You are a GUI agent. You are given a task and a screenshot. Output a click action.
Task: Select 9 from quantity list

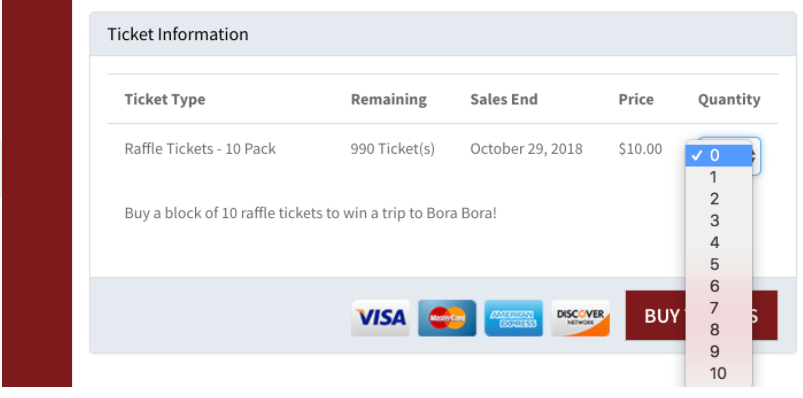tap(719, 352)
